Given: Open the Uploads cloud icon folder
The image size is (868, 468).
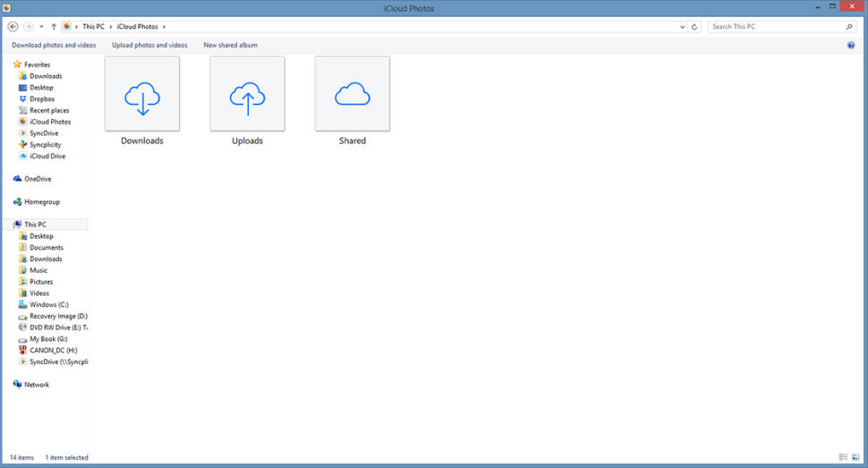Looking at the screenshot, I should 247,94.
